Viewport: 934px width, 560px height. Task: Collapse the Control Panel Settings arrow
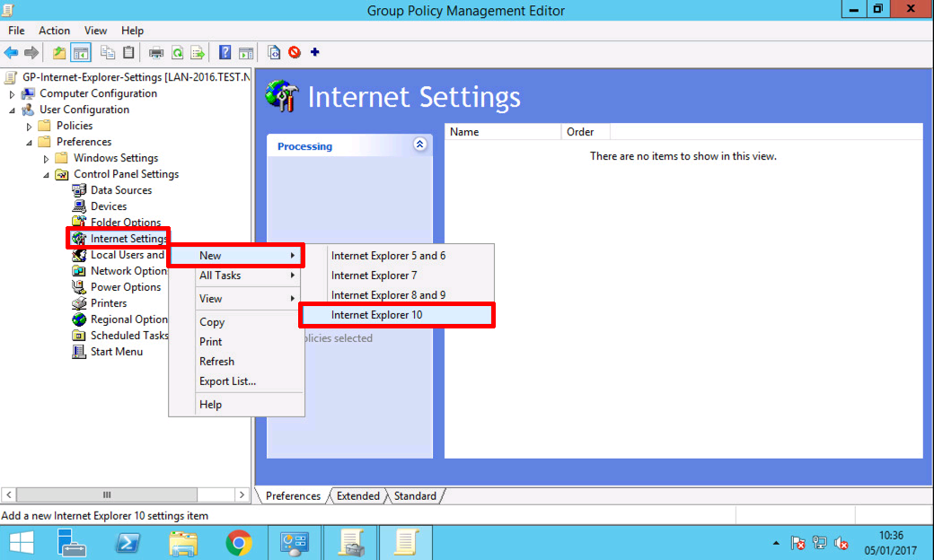click(x=46, y=174)
